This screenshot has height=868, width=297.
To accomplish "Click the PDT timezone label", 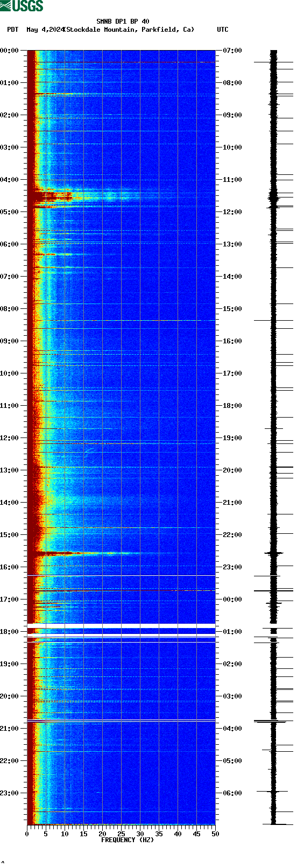I will tap(12, 30).
